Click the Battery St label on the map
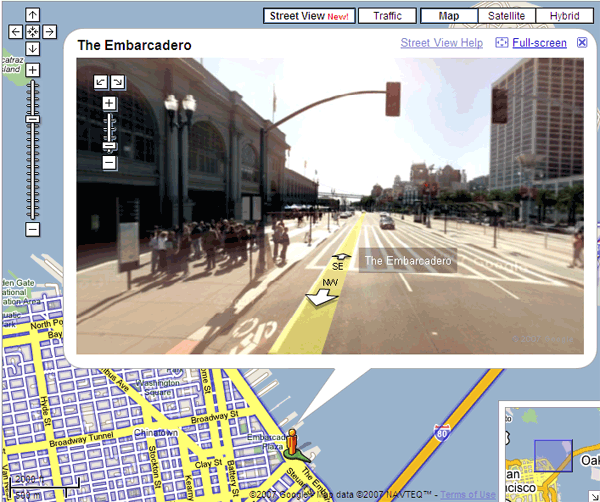The width and height of the screenshot is (600, 502). 233,478
